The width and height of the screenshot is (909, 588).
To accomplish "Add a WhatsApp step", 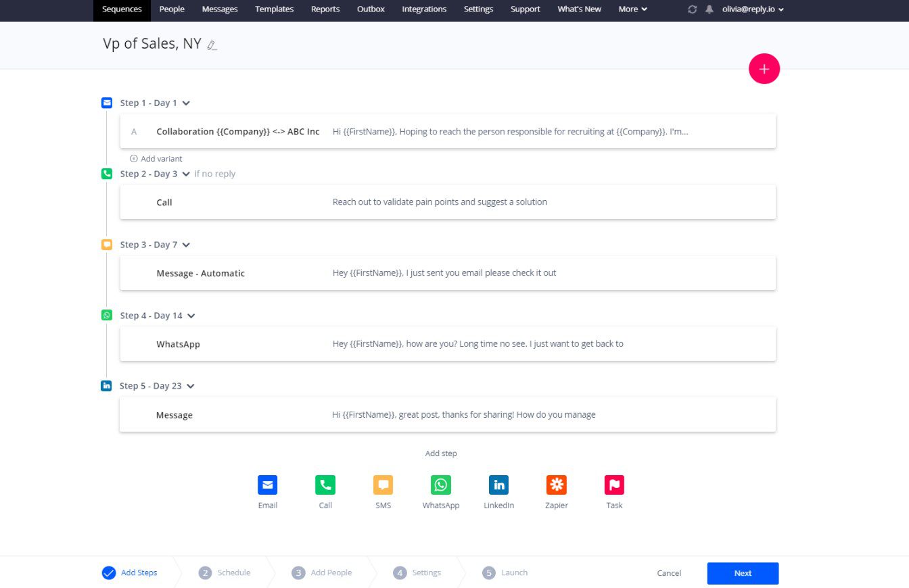I will click(441, 485).
